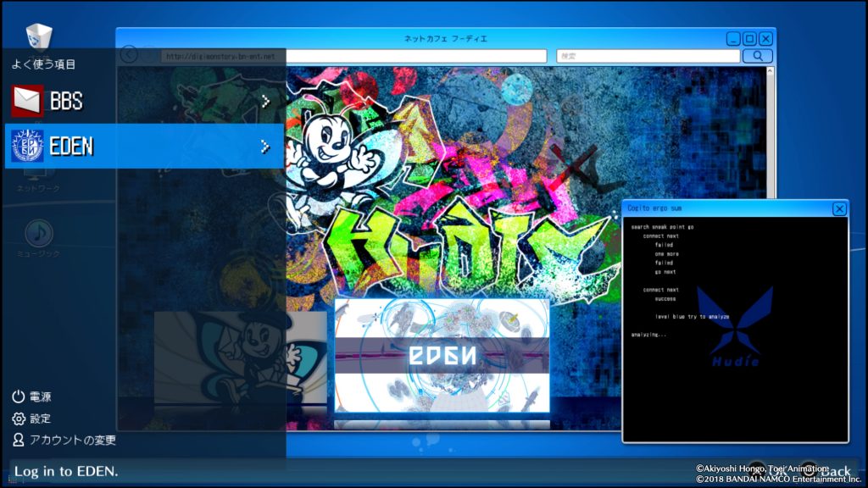
Task: Expand the EDEN submenu chevron
Action: [x=265, y=147]
